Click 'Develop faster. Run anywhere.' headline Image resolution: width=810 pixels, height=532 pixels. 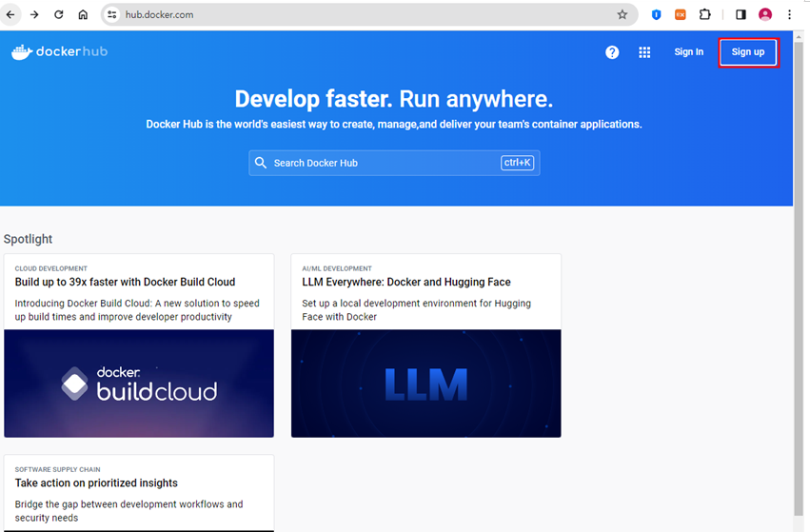394,99
